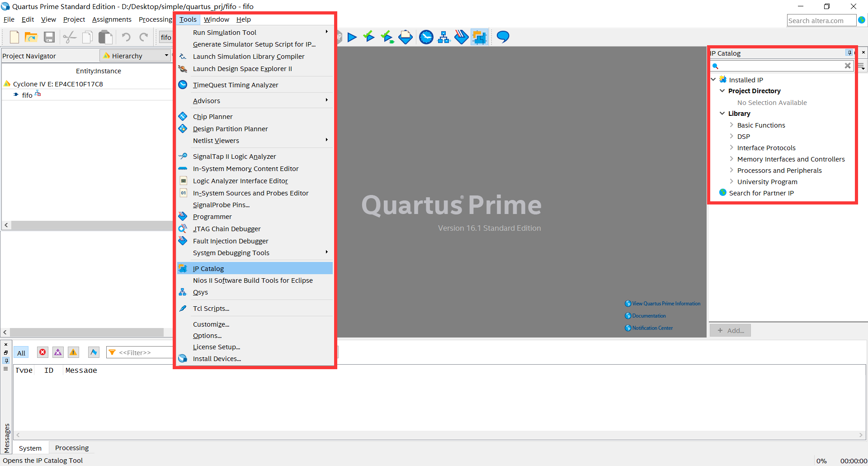Click the 0% progress indicator
868x466 pixels.
click(821, 460)
